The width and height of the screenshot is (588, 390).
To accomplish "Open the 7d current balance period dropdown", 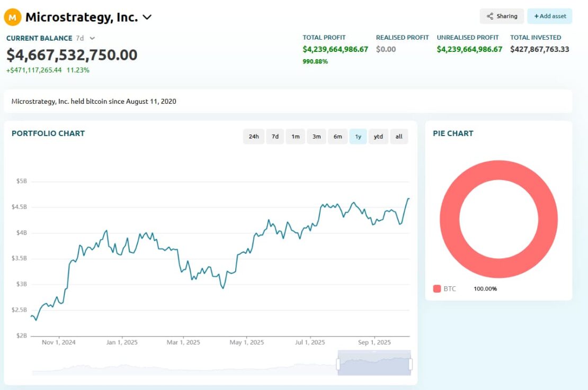I will click(x=92, y=38).
